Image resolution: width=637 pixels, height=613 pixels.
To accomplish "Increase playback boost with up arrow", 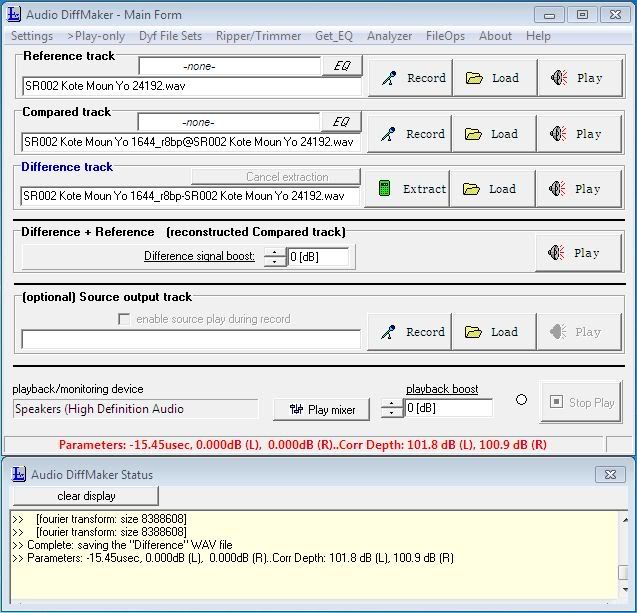I will [x=392, y=403].
